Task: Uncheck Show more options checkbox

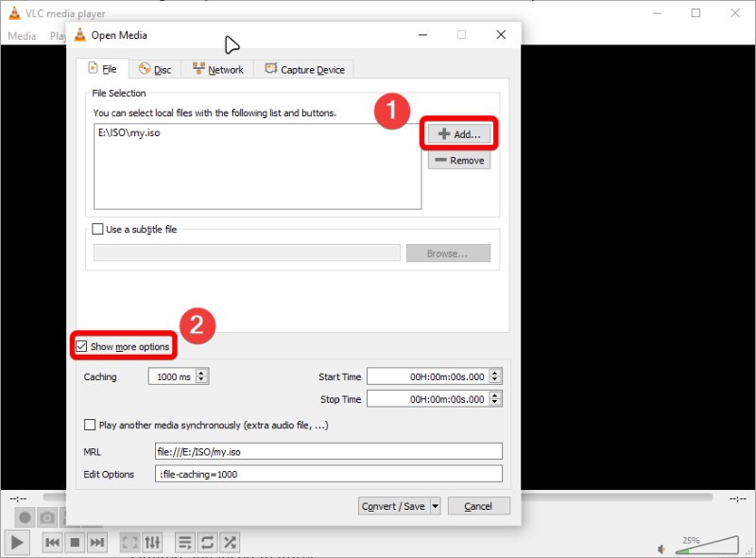Action: click(x=81, y=346)
